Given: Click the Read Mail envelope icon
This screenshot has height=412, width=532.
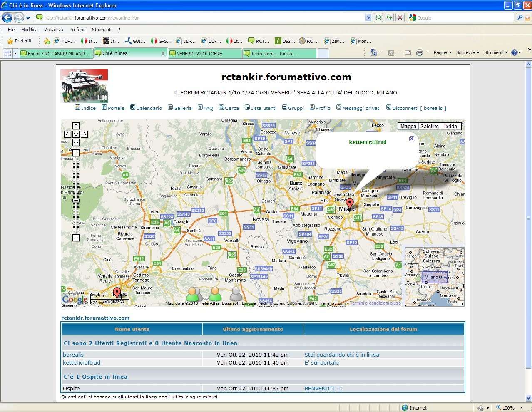Looking at the screenshot, I should [408, 52].
